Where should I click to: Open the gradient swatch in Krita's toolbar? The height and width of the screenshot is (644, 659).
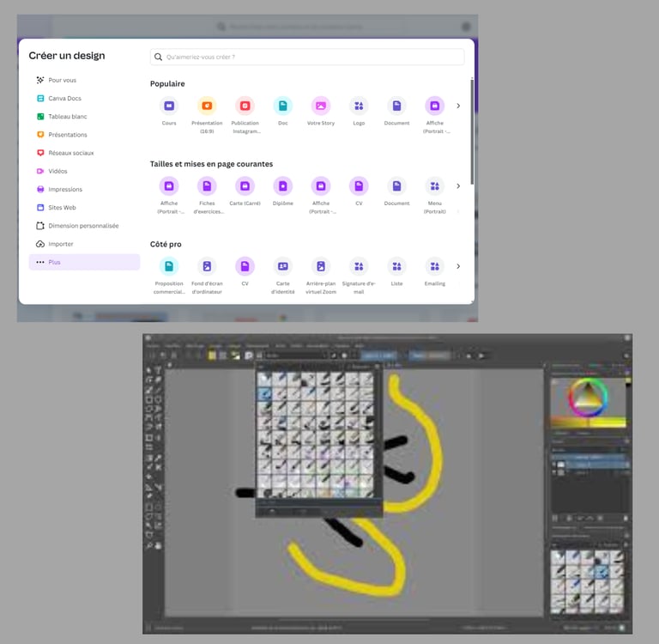[x=212, y=355]
